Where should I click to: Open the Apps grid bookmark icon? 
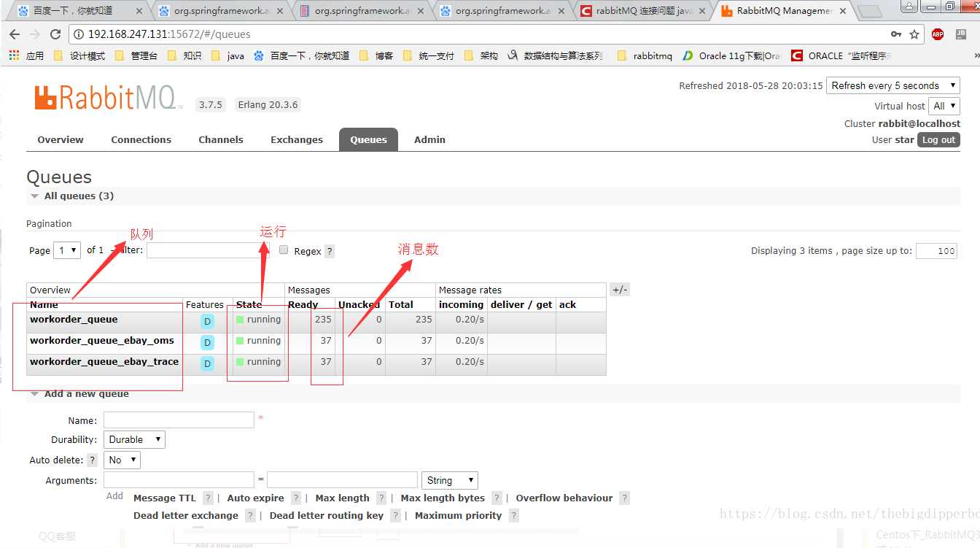click(13, 55)
